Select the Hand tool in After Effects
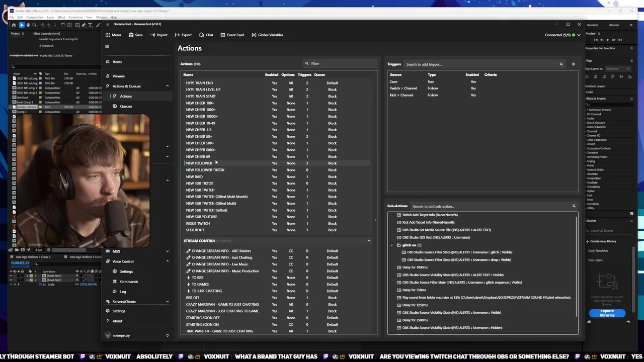 [x=28, y=25]
